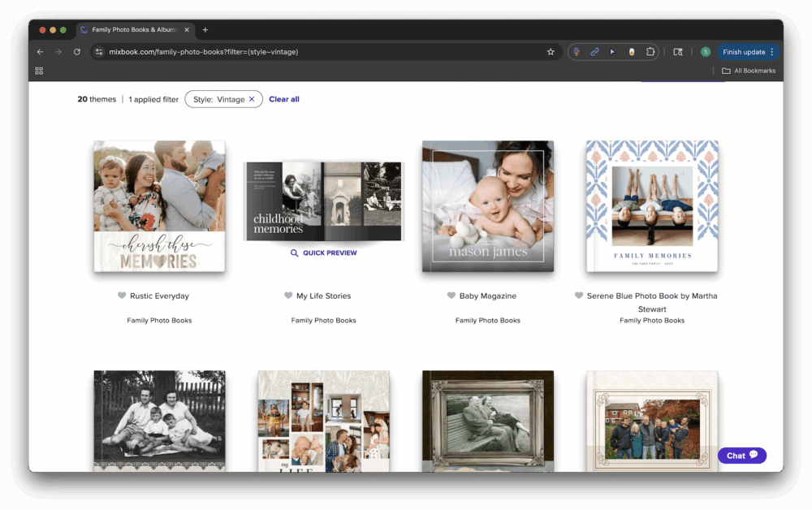Close the Family Photo Books tab

pos(187,30)
